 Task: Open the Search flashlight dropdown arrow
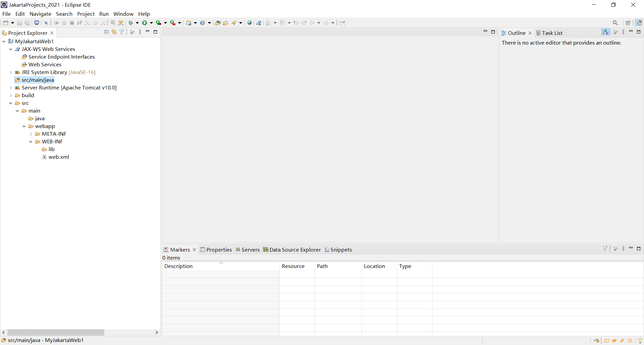[x=241, y=23]
